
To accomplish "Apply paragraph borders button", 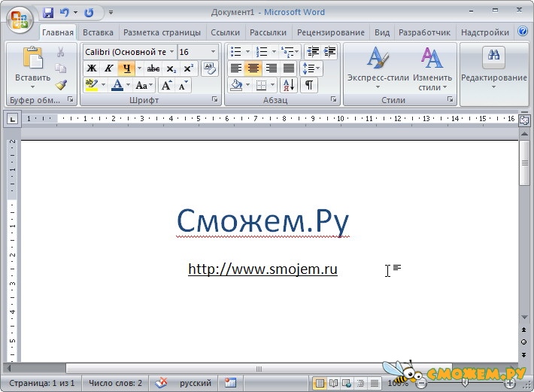I will (262, 85).
